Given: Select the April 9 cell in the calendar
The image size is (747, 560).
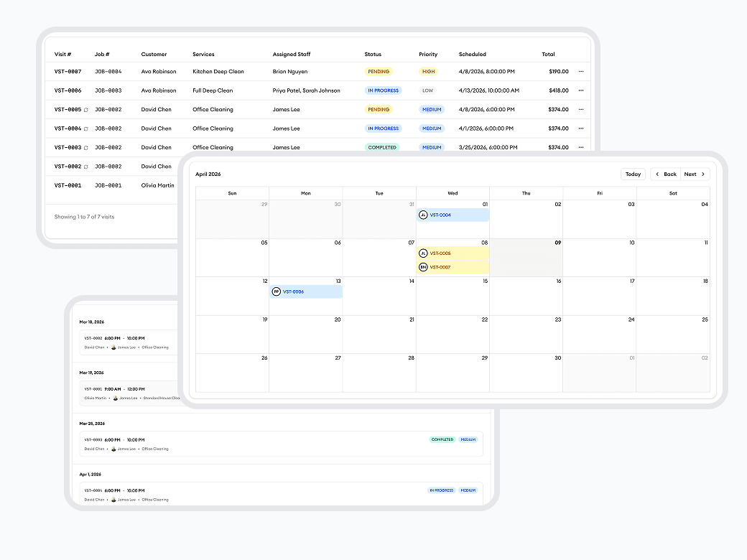Looking at the screenshot, I should coord(526,258).
